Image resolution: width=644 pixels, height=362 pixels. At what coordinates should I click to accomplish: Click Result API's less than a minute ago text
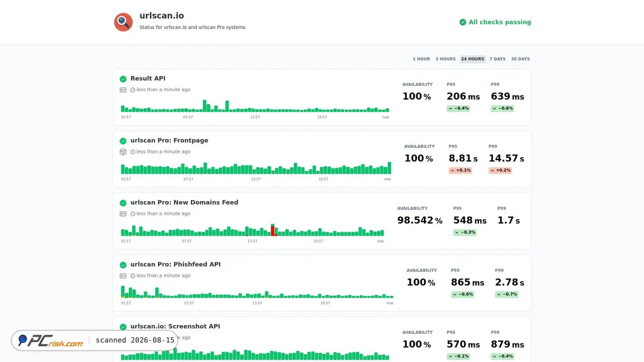(x=163, y=89)
